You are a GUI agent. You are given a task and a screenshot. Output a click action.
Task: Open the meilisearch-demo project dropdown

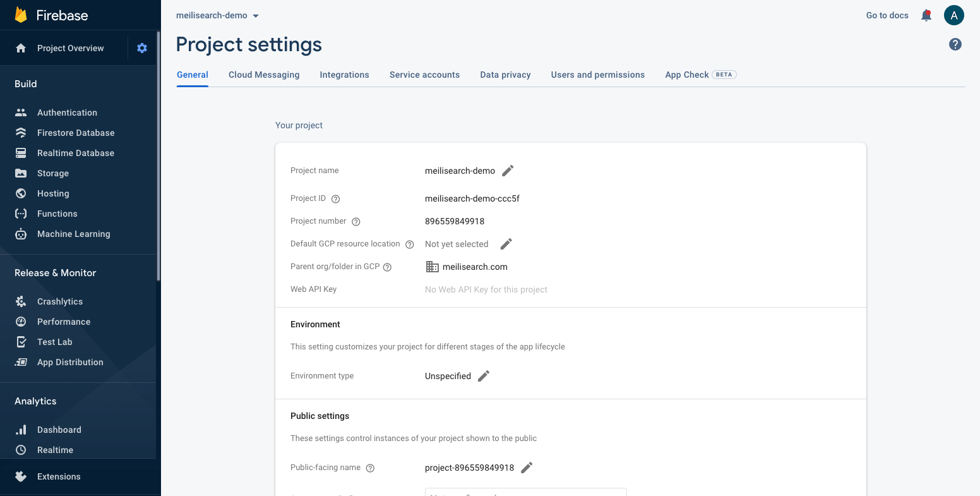(218, 15)
